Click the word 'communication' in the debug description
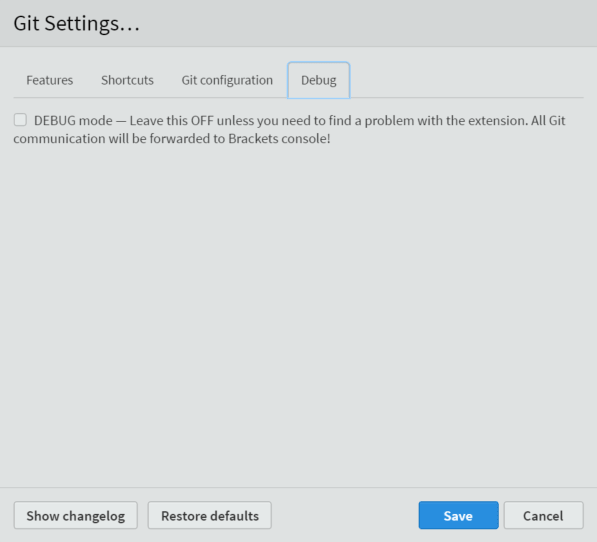 click(x=59, y=139)
